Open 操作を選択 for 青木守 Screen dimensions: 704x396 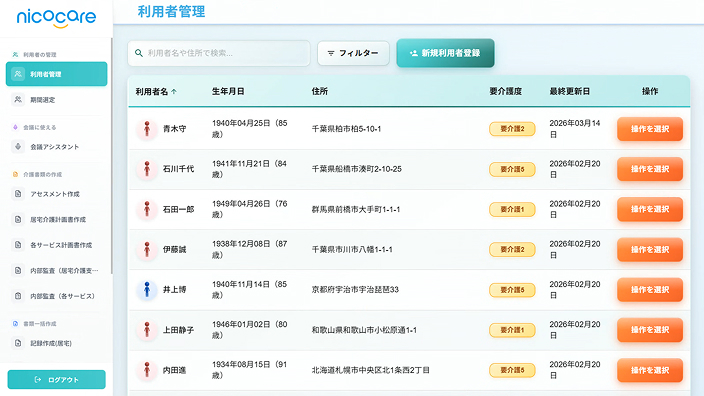650,129
